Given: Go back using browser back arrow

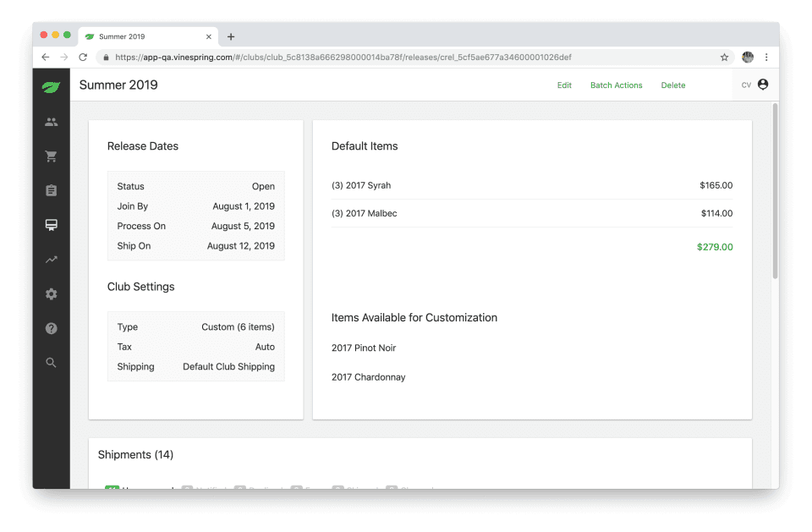Looking at the screenshot, I should click(x=46, y=58).
